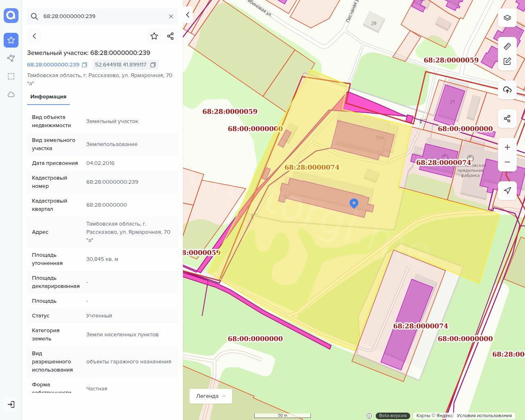The width and height of the screenshot is (525, 420).
Task: Click the cloud upload icon on map
Action: (x=507, y=90)
